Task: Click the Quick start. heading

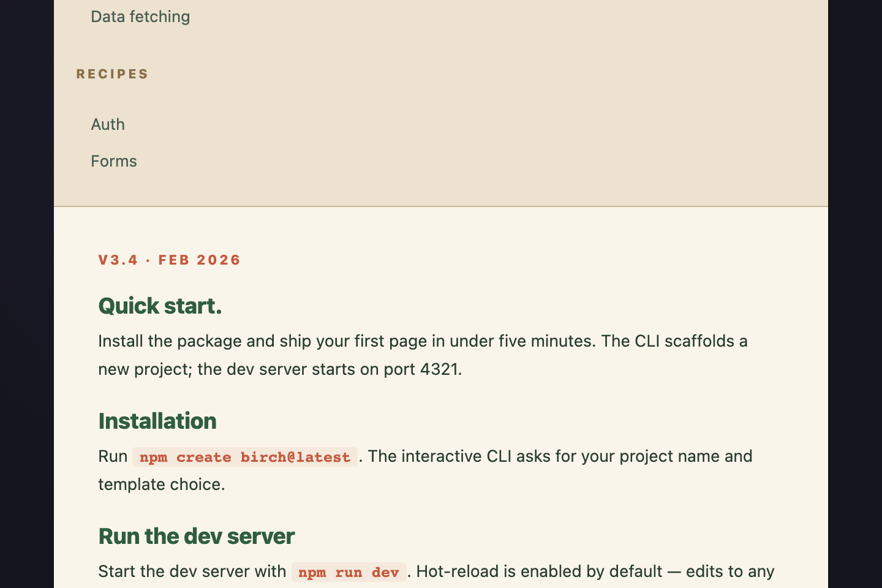Action: (160, 306)
